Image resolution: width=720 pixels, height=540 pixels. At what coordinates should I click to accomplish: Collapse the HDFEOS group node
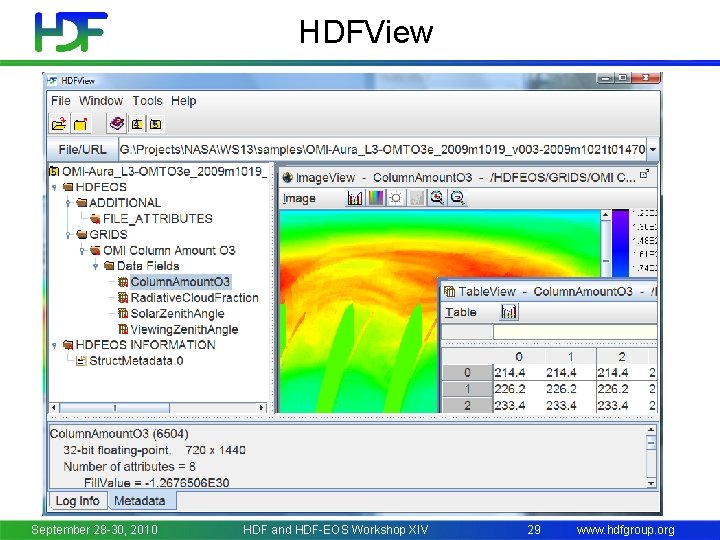coord(54,187)
